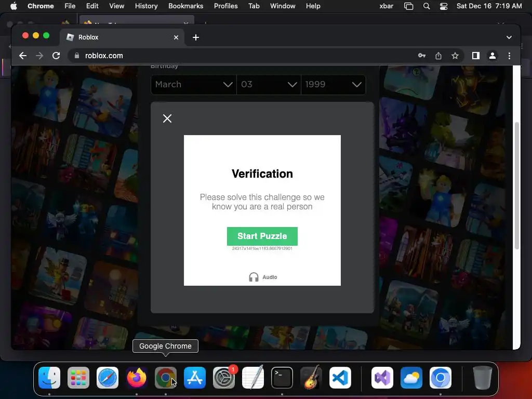Viewport: 532px width, 399px height.
Task: Open the Profiles menu
Action: click(x=225, y=6)
